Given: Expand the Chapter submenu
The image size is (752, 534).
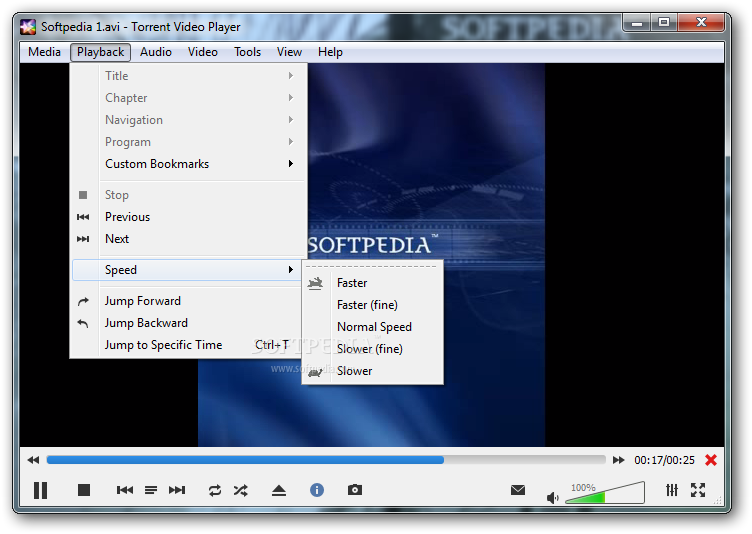Looking at the screenshot, I should 189,98.
